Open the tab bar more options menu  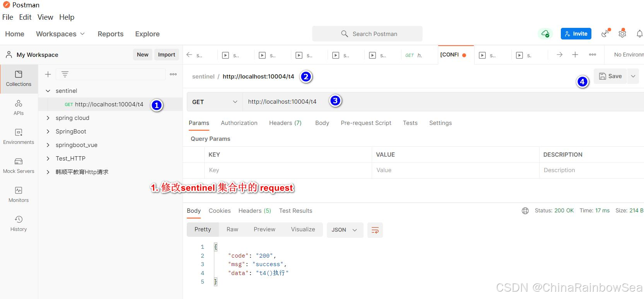(593, 55)
